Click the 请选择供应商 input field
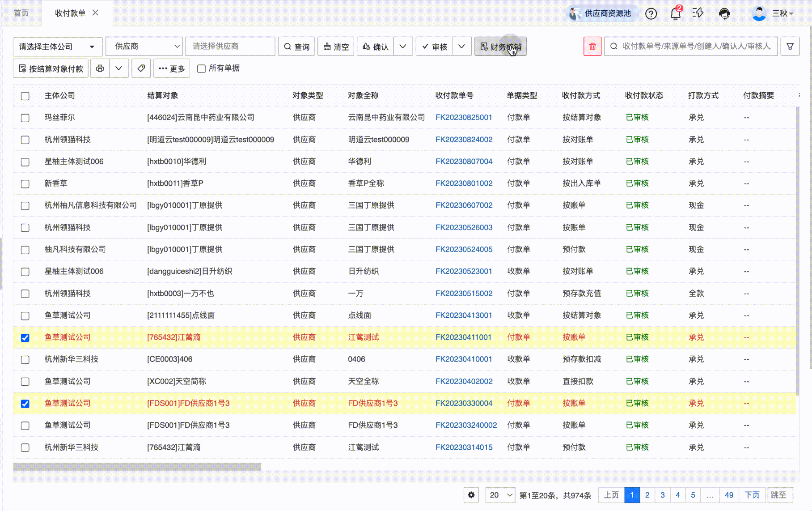812x511 pixels. [230, 47]
